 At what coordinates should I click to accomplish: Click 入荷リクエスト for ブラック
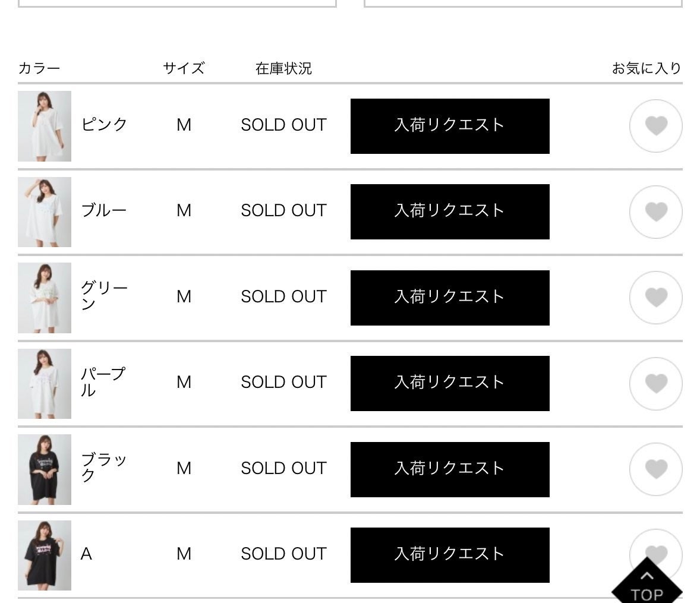tap(450, 469)
